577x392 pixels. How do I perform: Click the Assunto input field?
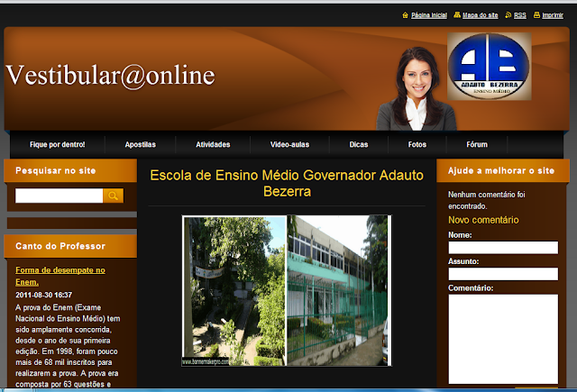pos(503,274)
